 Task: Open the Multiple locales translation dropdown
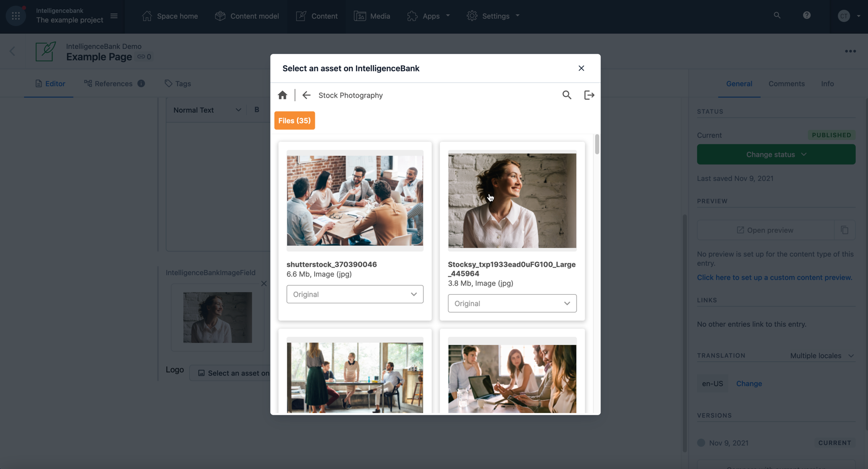point(822,356)
